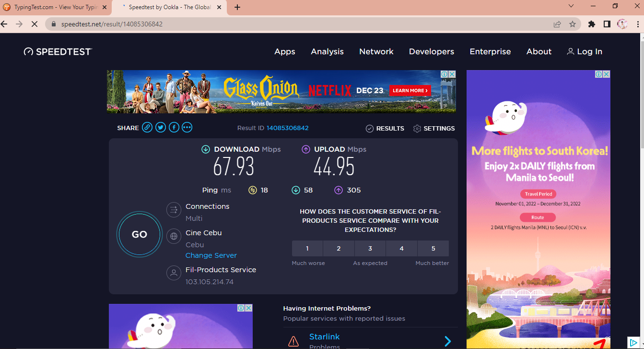644x349 pixels.
Task: Click the South Korea flights ad image
Action: [539, 209]
